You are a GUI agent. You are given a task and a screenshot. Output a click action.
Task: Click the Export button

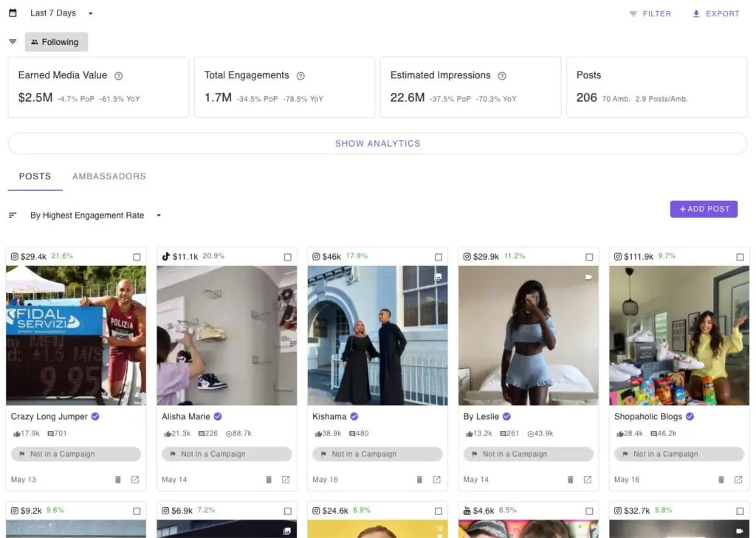pos(715,13)
